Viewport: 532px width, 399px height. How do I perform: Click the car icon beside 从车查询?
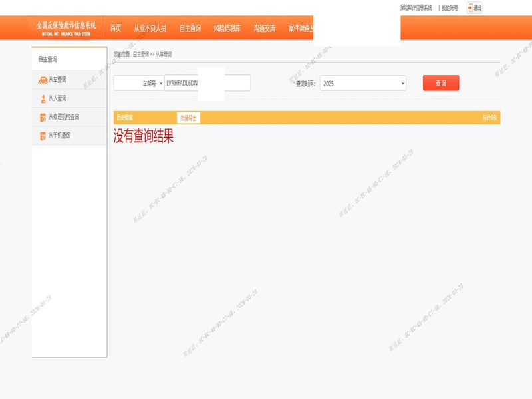(43, 80)
